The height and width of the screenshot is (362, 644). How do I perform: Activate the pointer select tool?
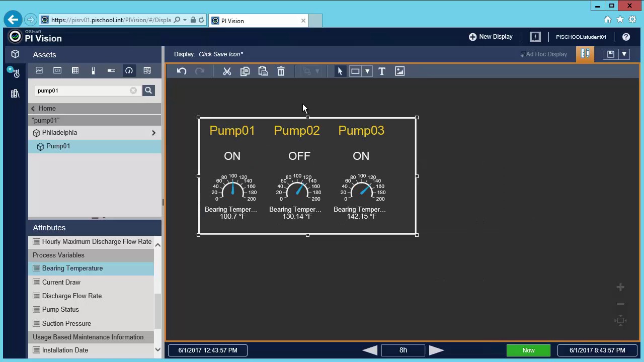click(x=340, y=71)
